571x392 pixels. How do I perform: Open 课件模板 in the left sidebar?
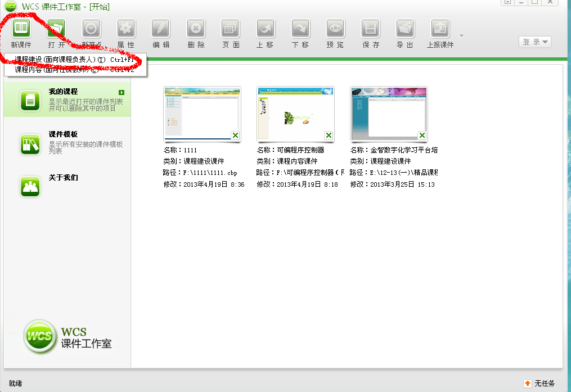pos(67,143)
